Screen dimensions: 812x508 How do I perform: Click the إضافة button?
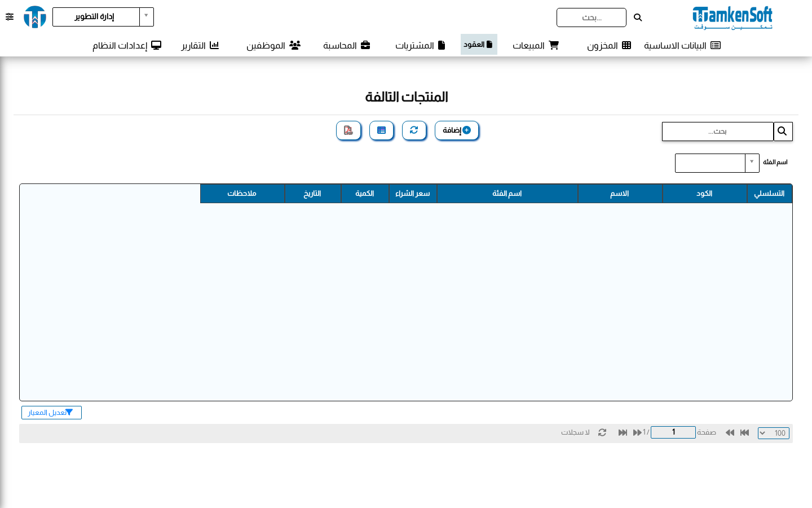[457, 130]
